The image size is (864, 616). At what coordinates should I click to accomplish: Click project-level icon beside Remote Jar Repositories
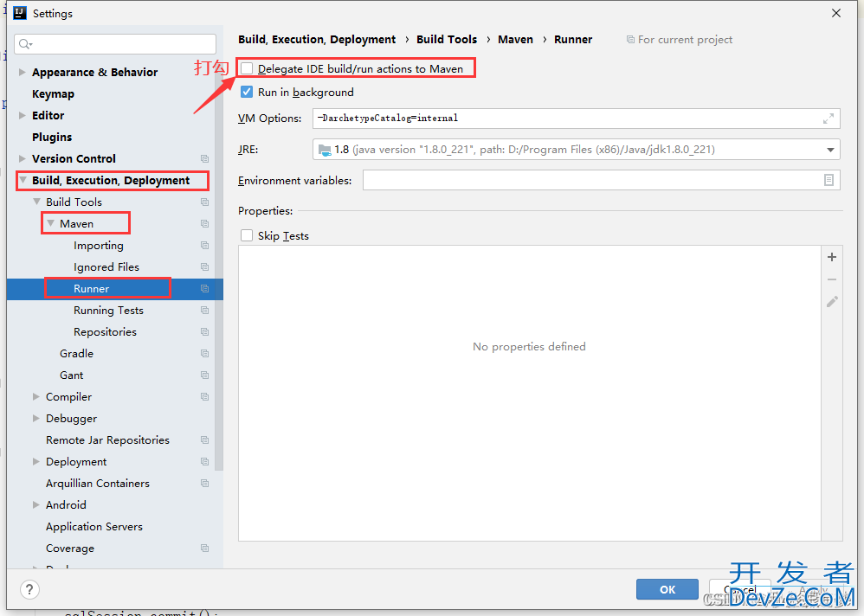coord(205,440)
